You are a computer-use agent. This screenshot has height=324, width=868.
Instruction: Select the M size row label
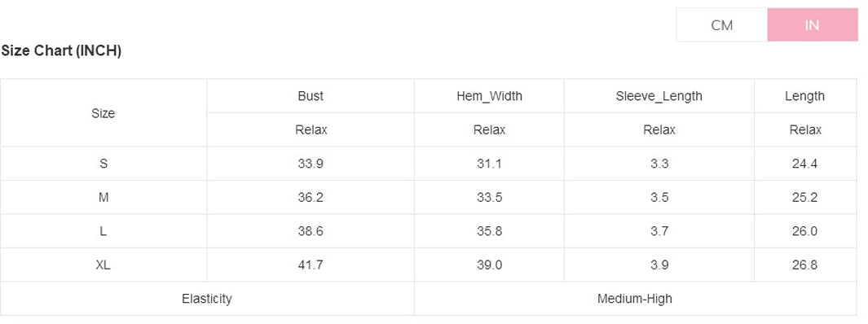[x=103, y=198]
